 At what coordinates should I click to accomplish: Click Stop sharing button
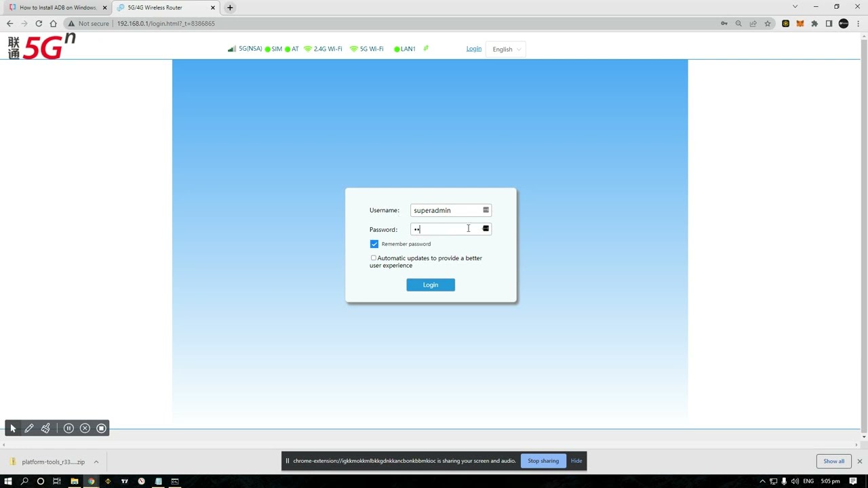tap(543, 461)
